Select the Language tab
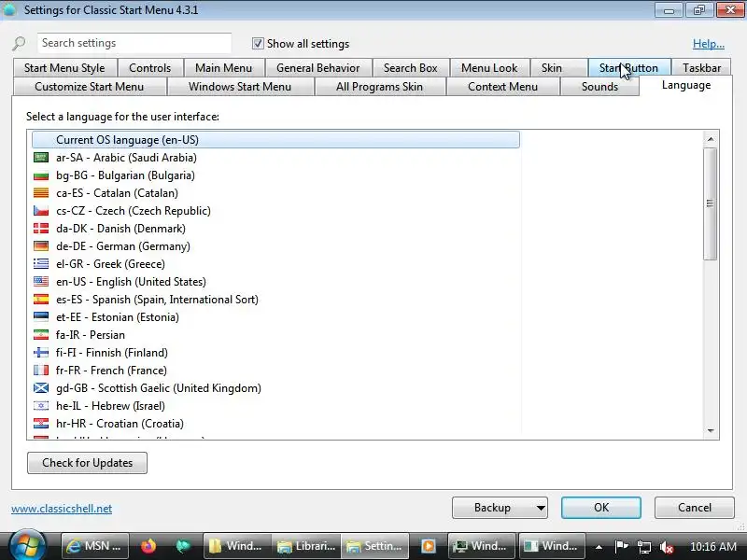Viewport: 747px width, 560px height. tap(686, 85)
